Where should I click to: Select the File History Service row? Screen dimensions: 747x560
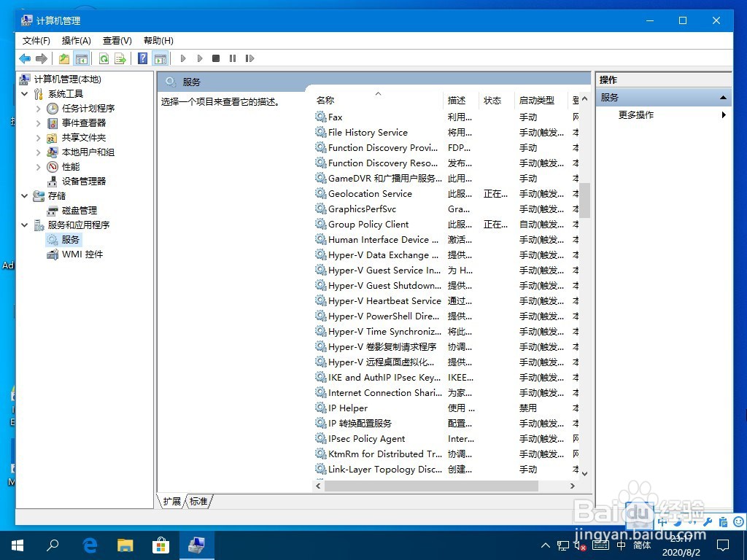click(446, 133)
